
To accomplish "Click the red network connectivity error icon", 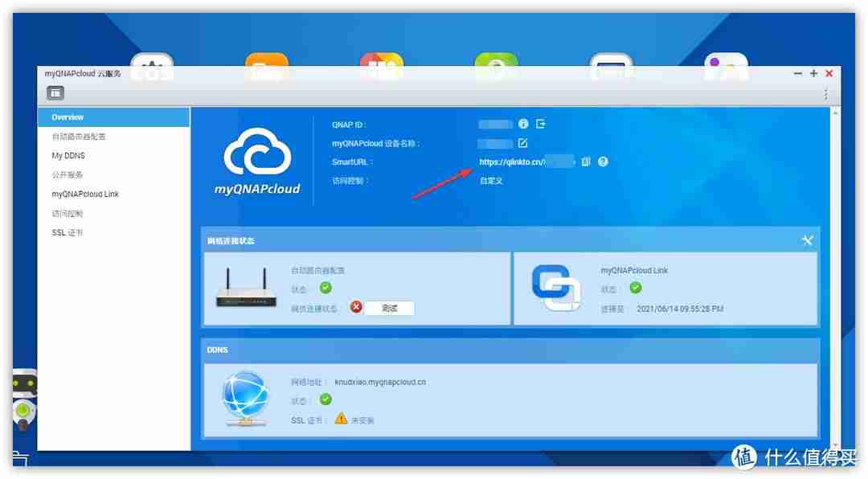I will click(356, 307).
